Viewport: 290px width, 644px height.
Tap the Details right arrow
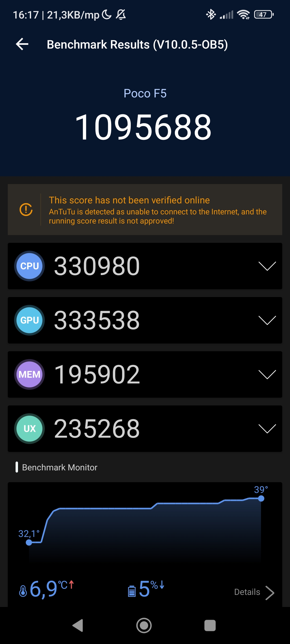(x=270, y=592)
